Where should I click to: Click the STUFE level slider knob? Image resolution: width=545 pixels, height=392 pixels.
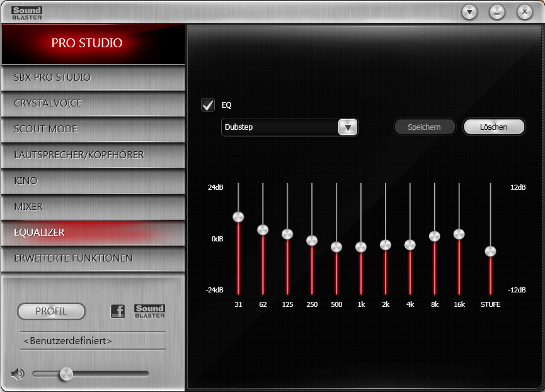tap(490, 251)
